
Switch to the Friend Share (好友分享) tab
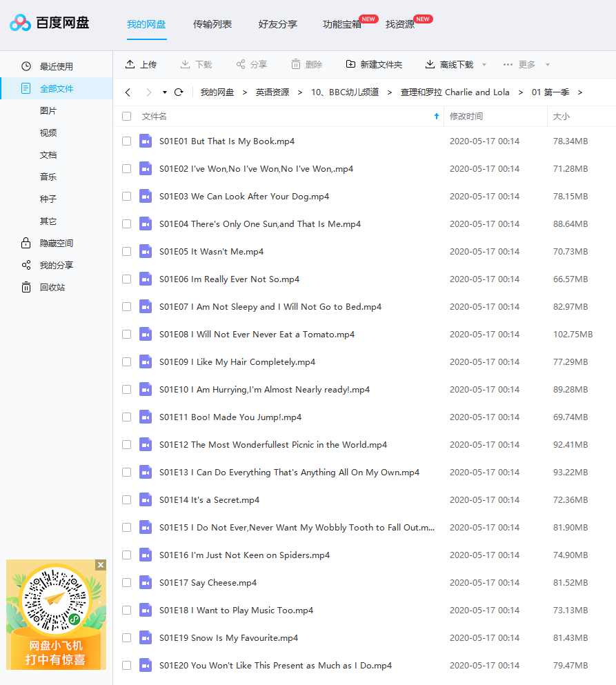(x=277, y=24)
